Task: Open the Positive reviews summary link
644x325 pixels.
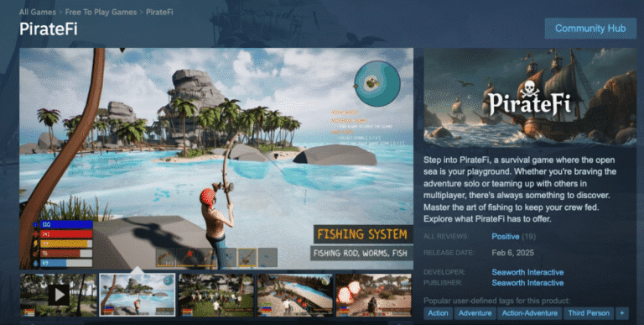Action: click(505, 237)
